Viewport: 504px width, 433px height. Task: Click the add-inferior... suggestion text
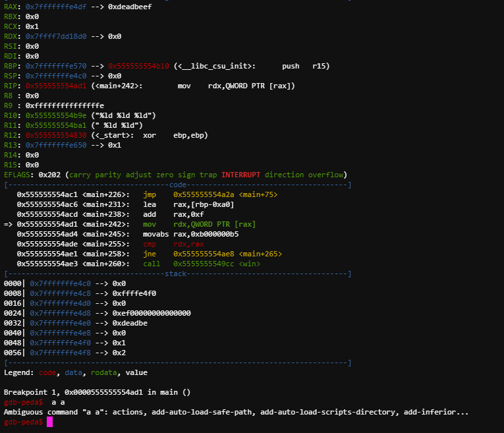click(436, 413)
